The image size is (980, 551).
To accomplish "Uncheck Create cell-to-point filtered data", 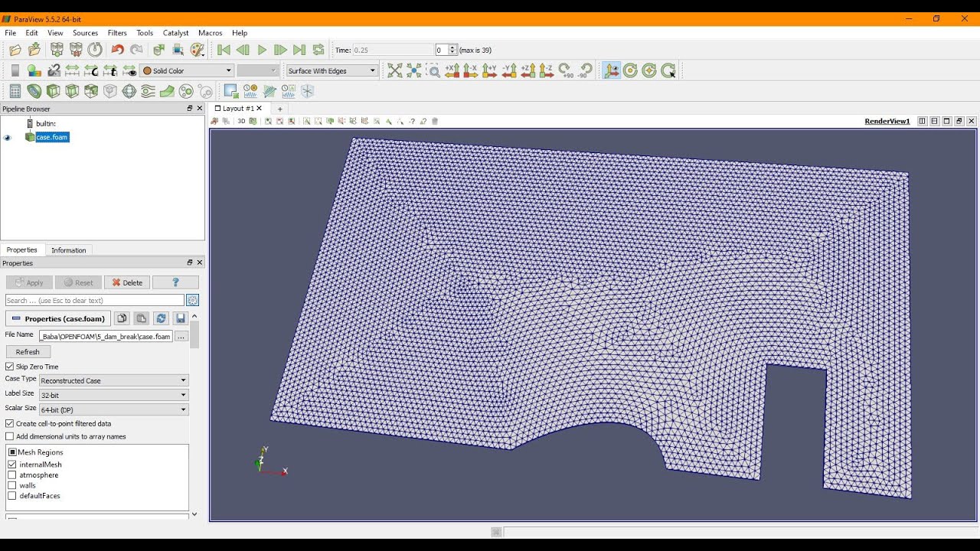I will click(10, 423).
